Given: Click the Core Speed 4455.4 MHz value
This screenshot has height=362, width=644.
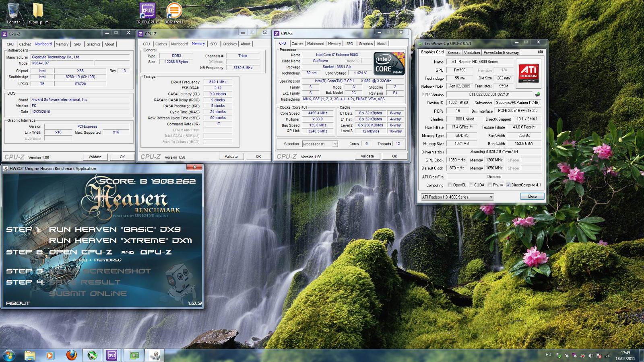Looking at the screenshot, I should coord(318,113).
